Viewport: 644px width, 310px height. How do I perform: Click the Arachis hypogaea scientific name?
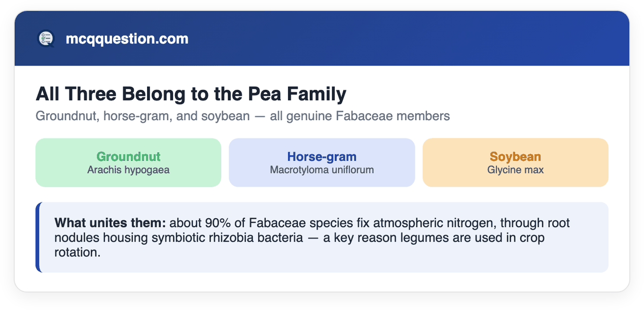(x=128, y=169)
